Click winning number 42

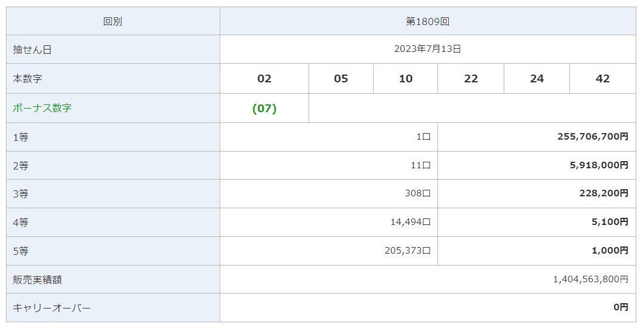point(602,79)
